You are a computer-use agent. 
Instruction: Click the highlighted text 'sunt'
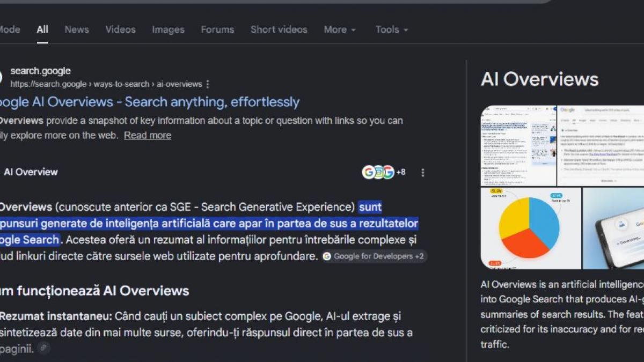click(370, 207)
